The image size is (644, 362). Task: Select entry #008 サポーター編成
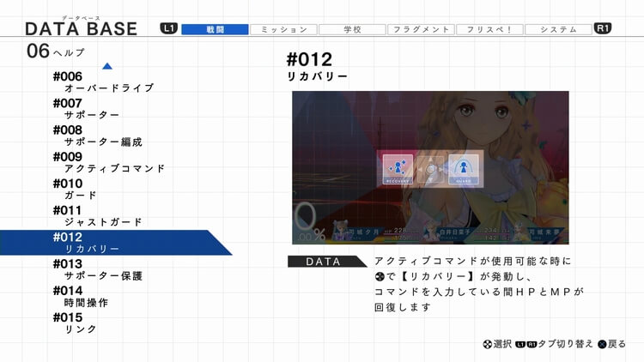point(98,136)
